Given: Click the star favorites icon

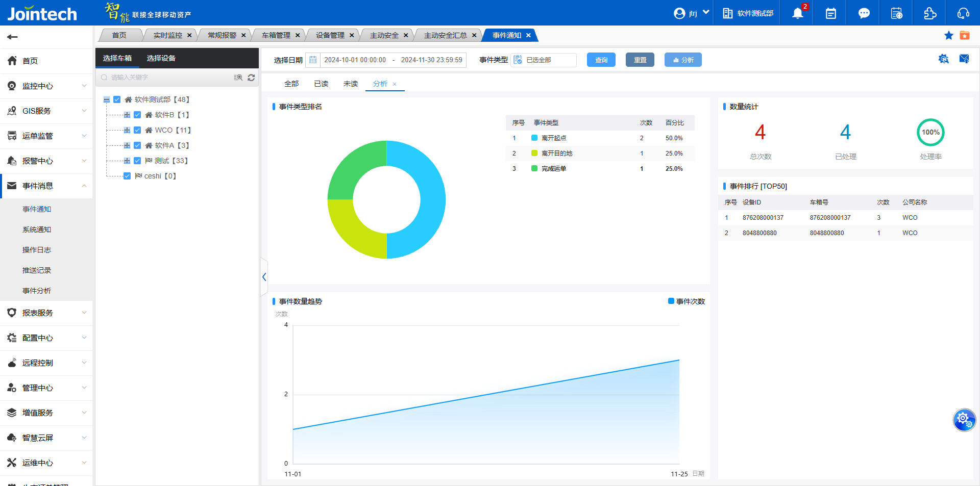Looking at the screenshot, I should point(948,35).
